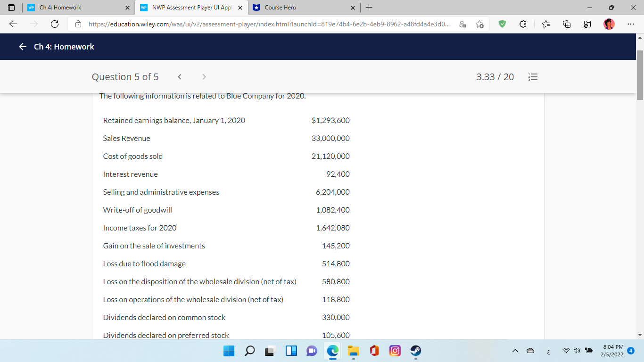This screenshot has height=362, width=644.
Task: Expand hidden system tray icons chevron
Action: coord(515,351)
